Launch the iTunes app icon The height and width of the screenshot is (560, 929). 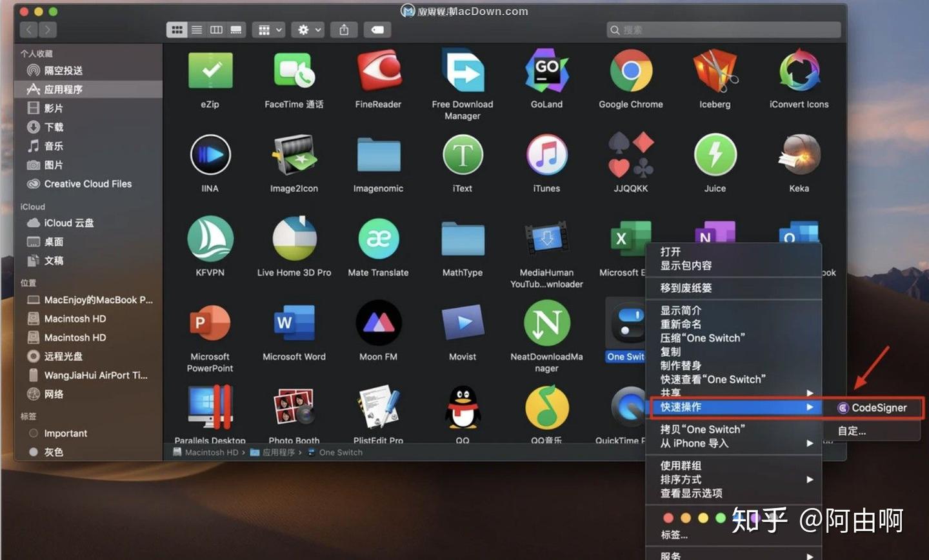pos(546,155)
